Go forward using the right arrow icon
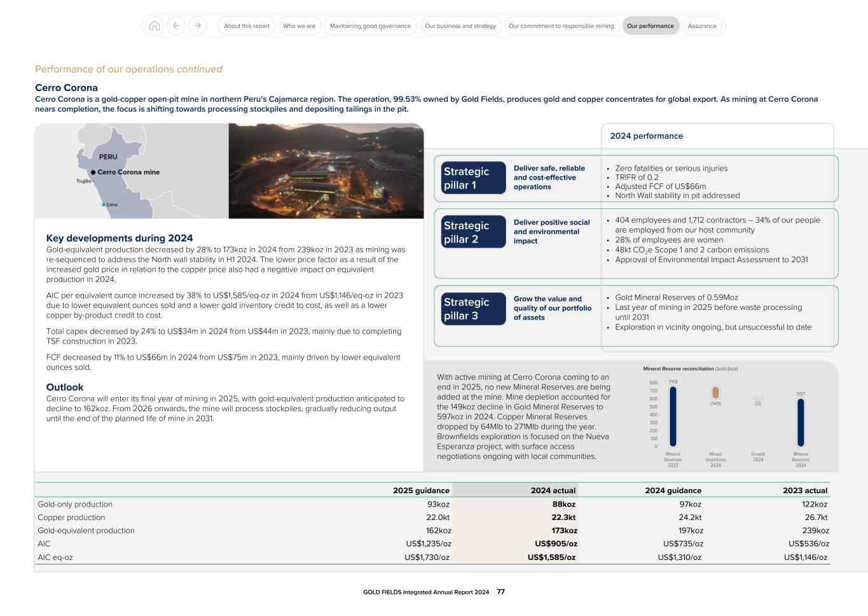The image size is (868, 616). tap(198, 25)
